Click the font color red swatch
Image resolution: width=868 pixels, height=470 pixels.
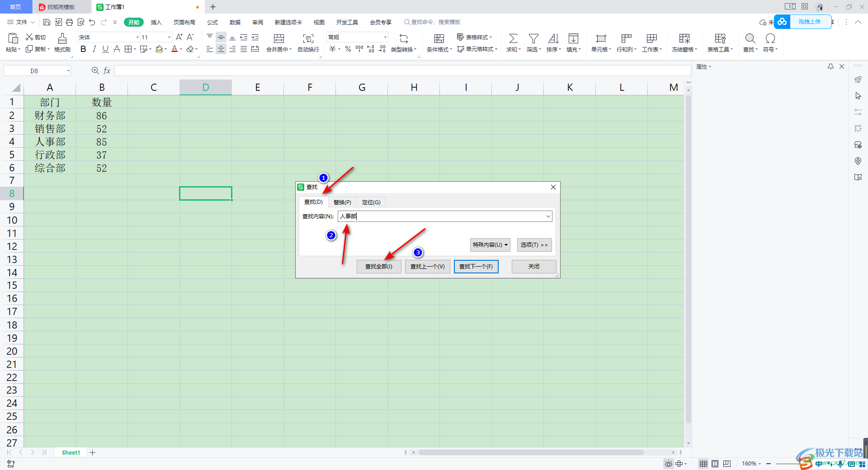point(175,49)
